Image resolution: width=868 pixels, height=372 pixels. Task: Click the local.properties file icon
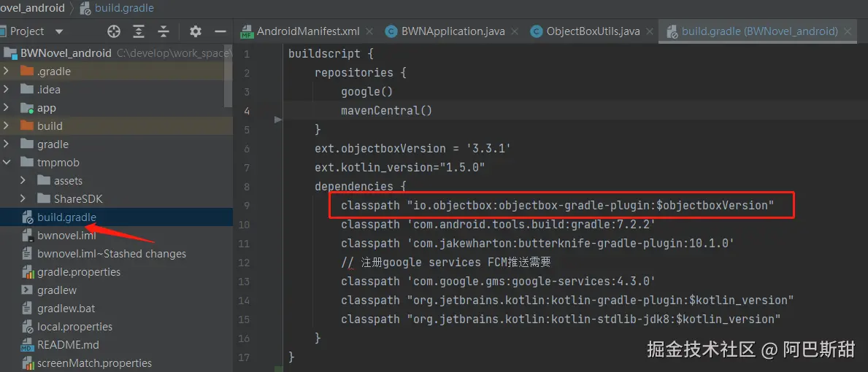click(x=27, y=327)
